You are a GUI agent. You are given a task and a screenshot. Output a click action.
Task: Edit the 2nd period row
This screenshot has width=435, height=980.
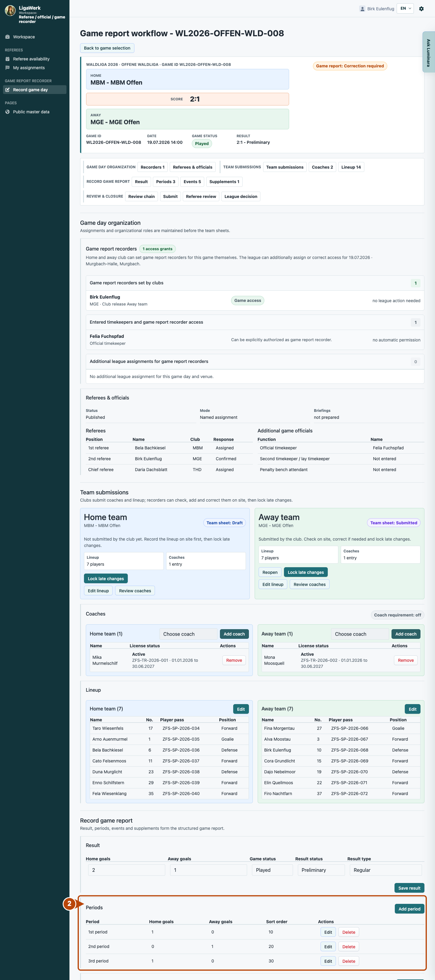[x=328, y=946]
